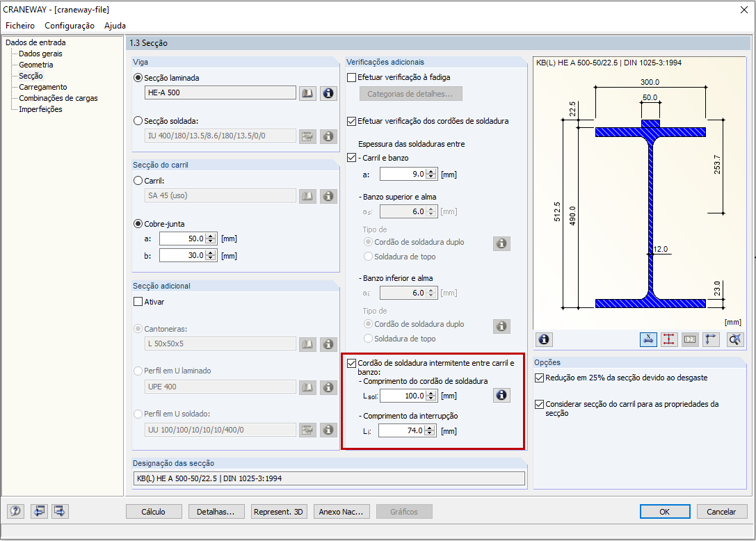The width and height of the screenshot is (756, 541).
Task: Toggle 25% section reduction for wear
Action: coord(540,378)
